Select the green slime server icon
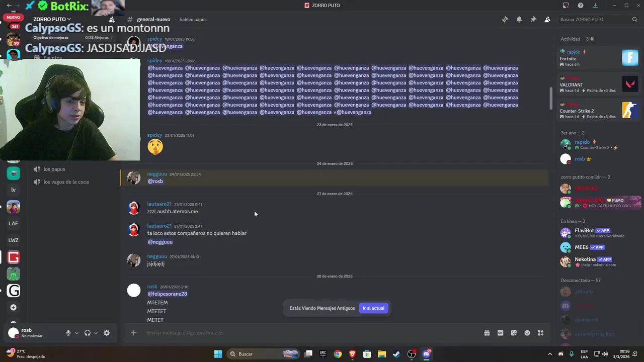 point(13,274)
